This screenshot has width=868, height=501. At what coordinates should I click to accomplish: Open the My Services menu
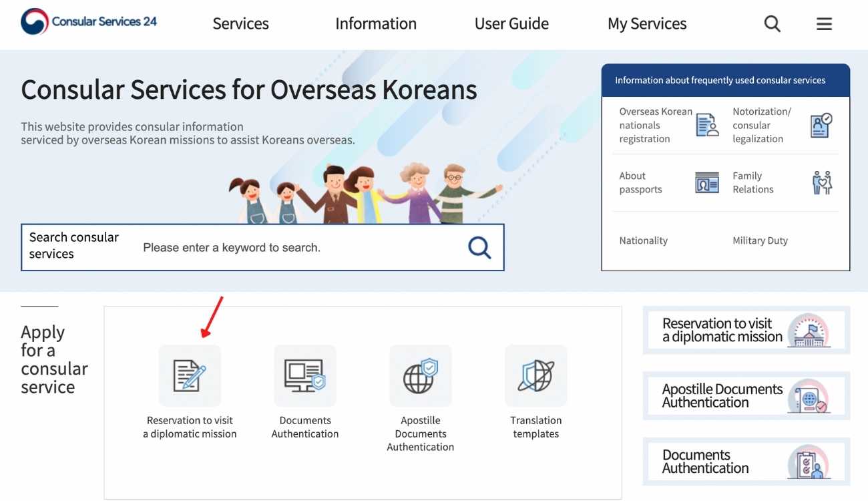pos(647,24)
